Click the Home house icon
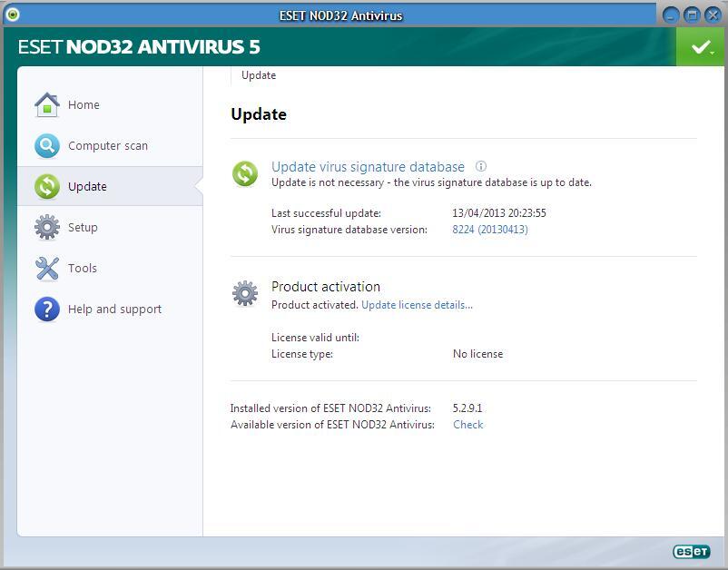The image size is (728, 570). [x=47, y=105]
